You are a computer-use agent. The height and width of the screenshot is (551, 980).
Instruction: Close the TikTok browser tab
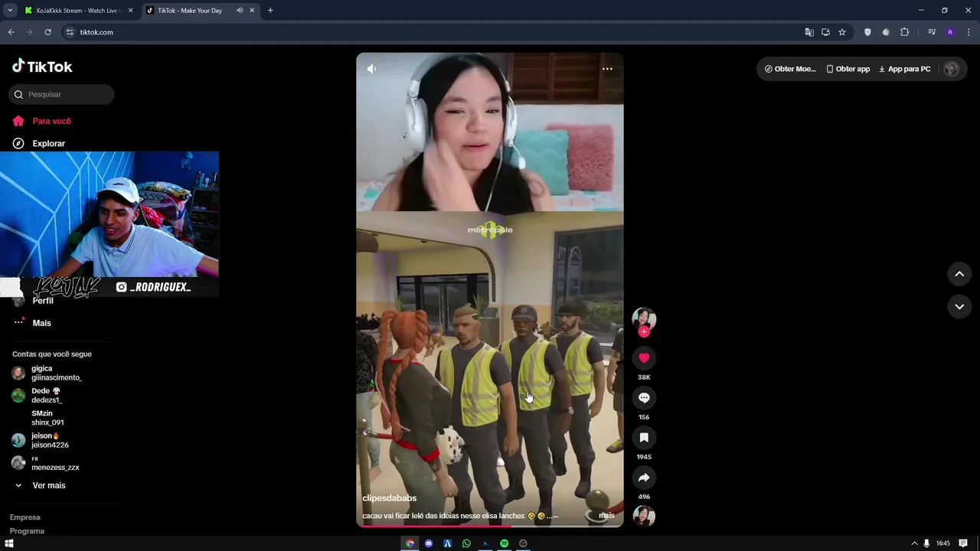tap(252, 11)
